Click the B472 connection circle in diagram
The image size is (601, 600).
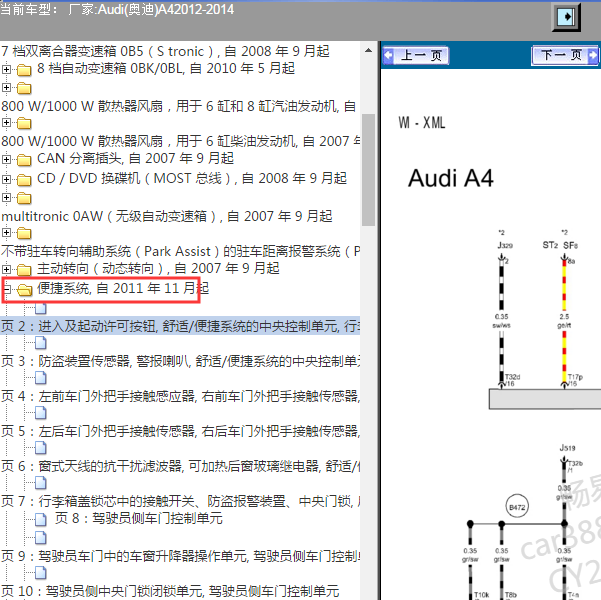(517, 507)
